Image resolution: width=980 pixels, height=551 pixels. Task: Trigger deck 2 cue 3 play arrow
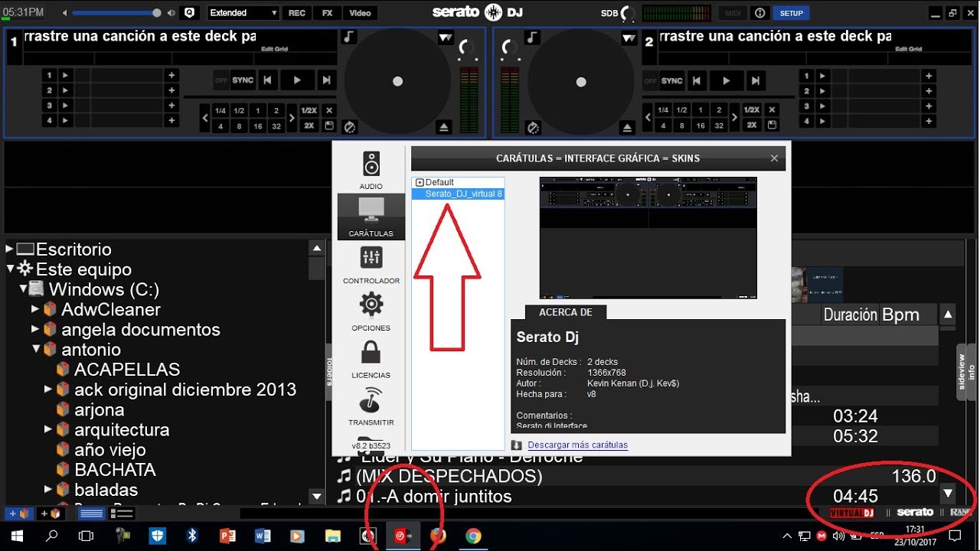[823, 106]
